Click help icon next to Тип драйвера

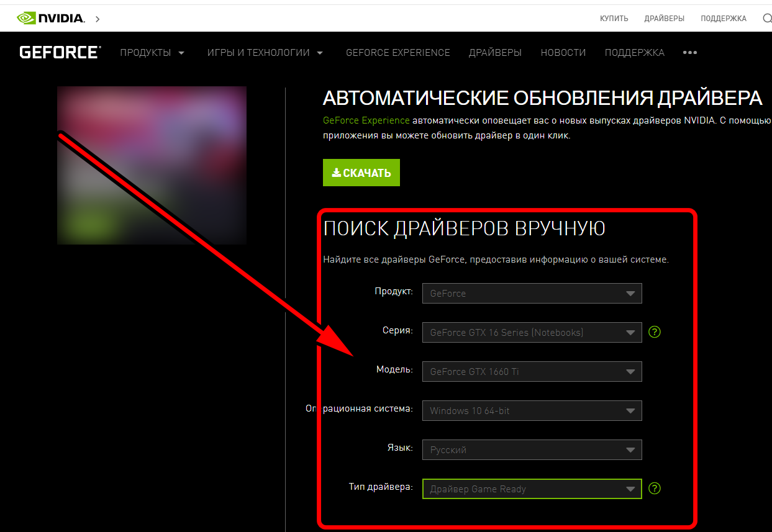[x=654, y=489]
